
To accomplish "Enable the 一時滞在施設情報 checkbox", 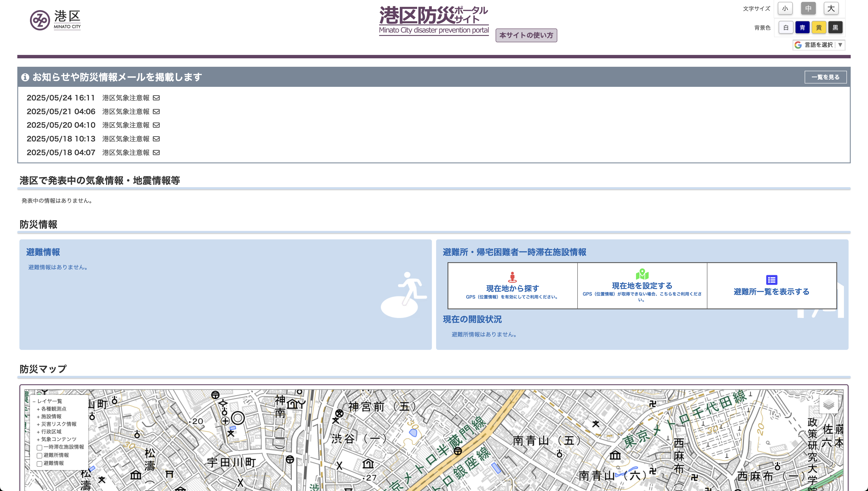I will click(39, 447).
